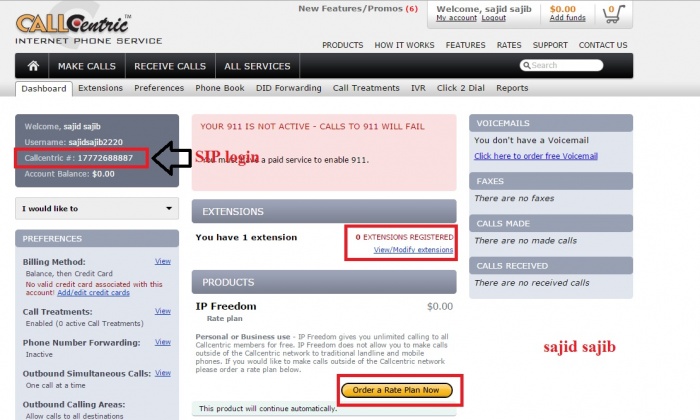The width and height of the screenshot is (700, 420).
Task: Open the Phone Book tab
Action: [220, 88]
